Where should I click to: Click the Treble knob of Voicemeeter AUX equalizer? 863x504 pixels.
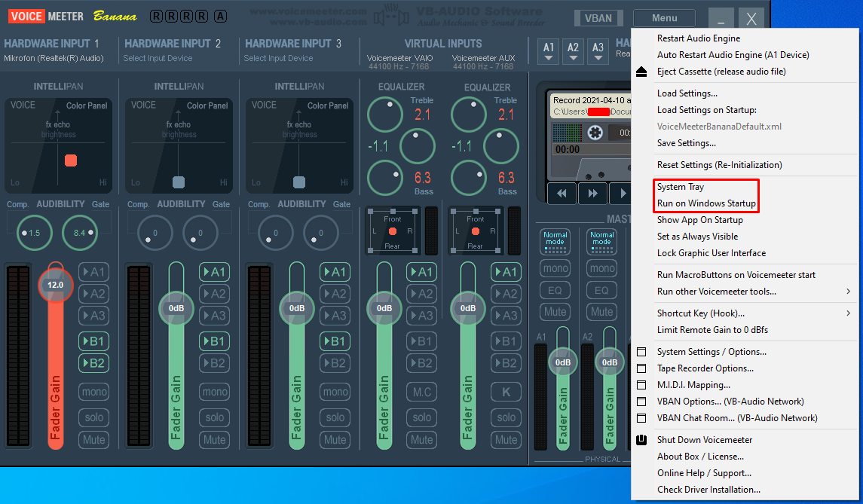coord(468,114)
